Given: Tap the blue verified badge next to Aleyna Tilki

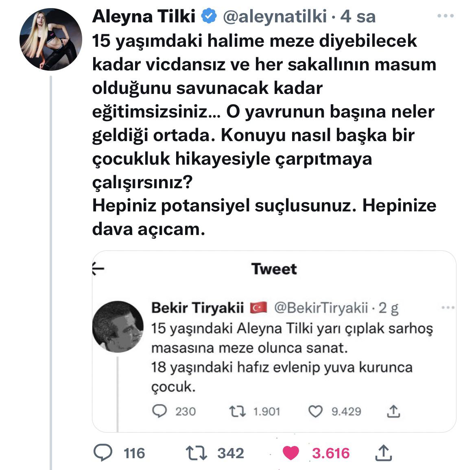Looking at the screenshot, I should coord(208,16).
